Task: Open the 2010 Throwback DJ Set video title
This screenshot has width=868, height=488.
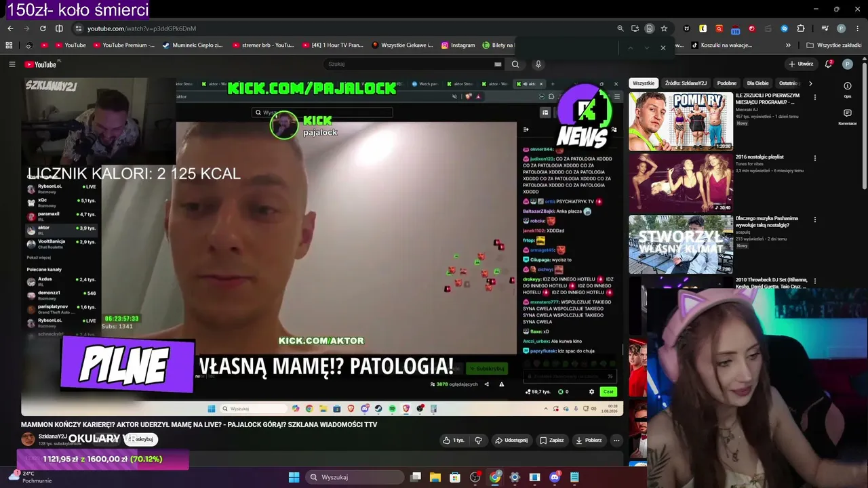Action: click(x=772, y=283)
